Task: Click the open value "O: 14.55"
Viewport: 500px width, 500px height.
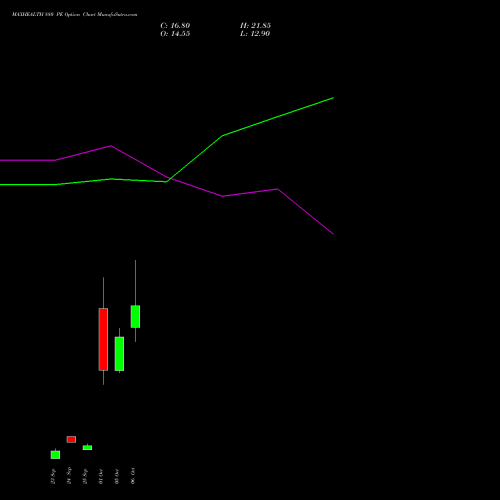Action: [x=175, y=34]
